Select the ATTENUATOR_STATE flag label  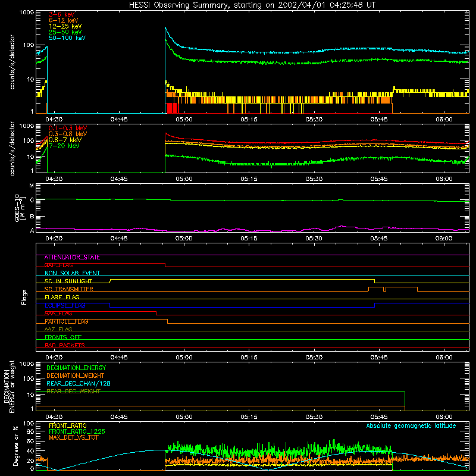click(72, 258)
